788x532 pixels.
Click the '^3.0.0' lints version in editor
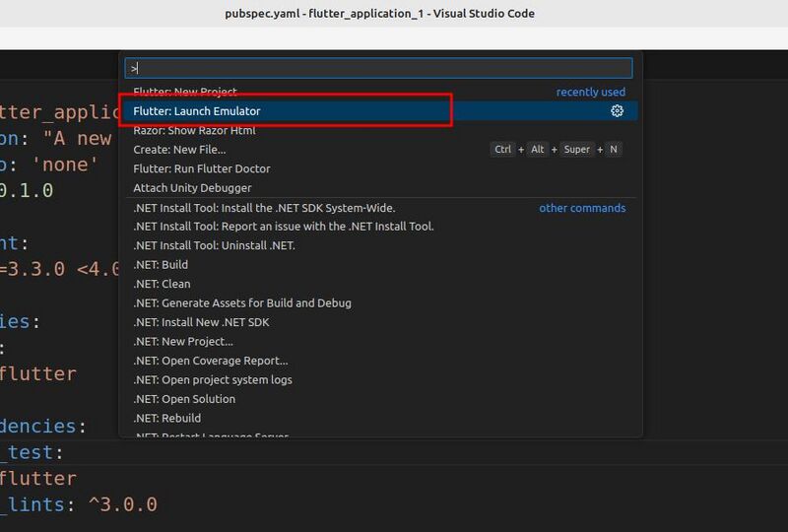123,503
